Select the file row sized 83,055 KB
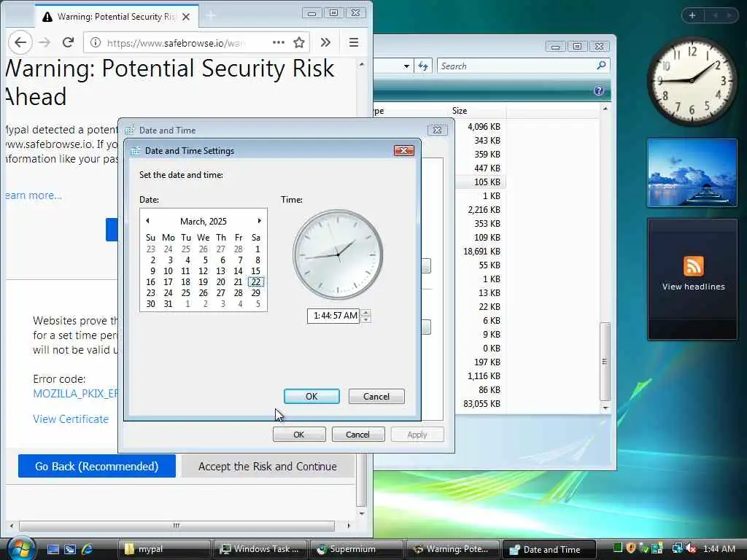Image resolution: width=747 pixels, height=560 pixels. 481,403
